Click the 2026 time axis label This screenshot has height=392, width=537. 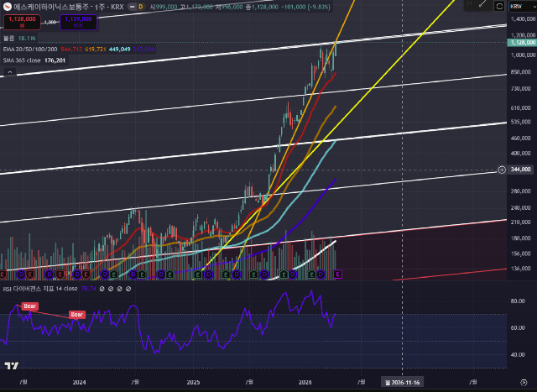click(305, 382)
